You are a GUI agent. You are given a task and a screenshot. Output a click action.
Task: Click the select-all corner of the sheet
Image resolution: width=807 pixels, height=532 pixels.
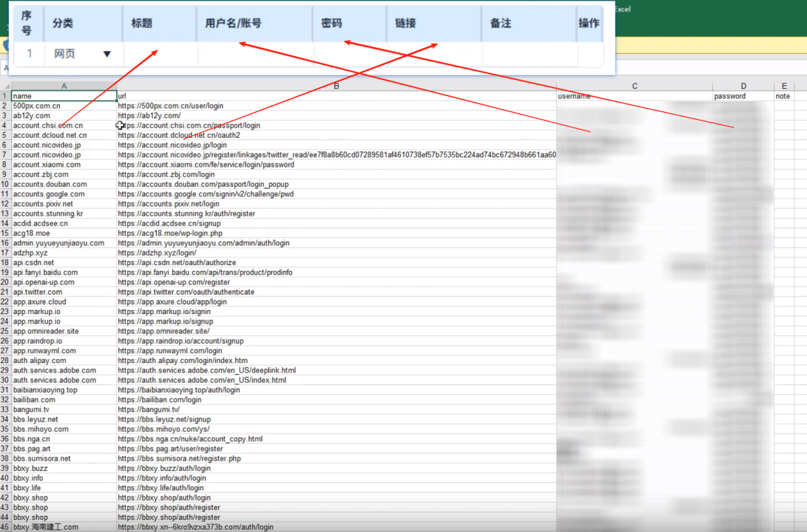[5, 86]
